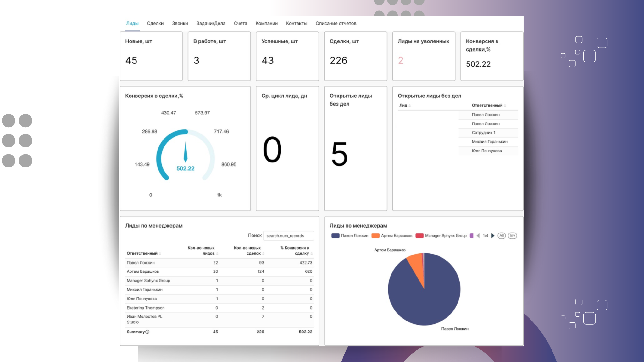The height and width of the screenshot is (362, 644).
Task: Sort the Лид column in open leads table
Action: coord(409,106)
